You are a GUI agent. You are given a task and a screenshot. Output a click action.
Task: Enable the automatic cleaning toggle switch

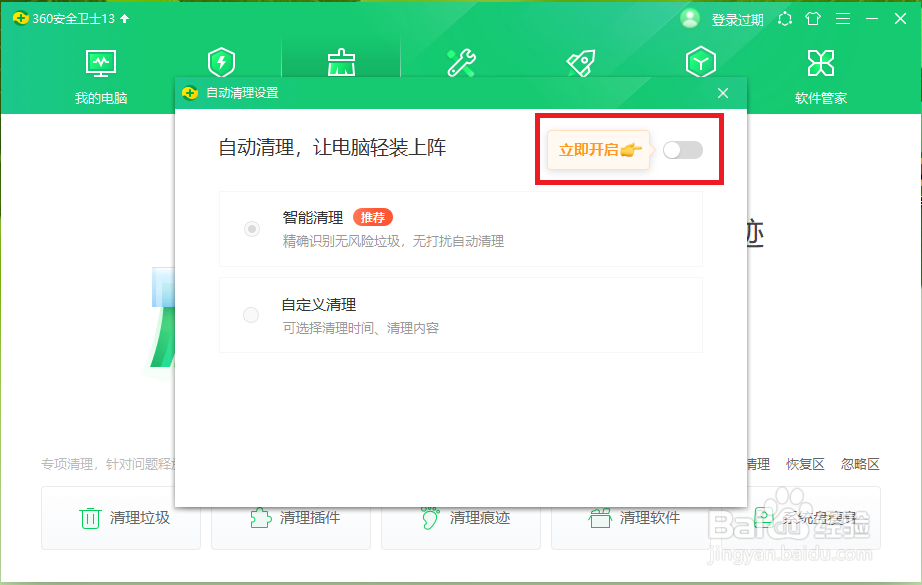(683, 149)
